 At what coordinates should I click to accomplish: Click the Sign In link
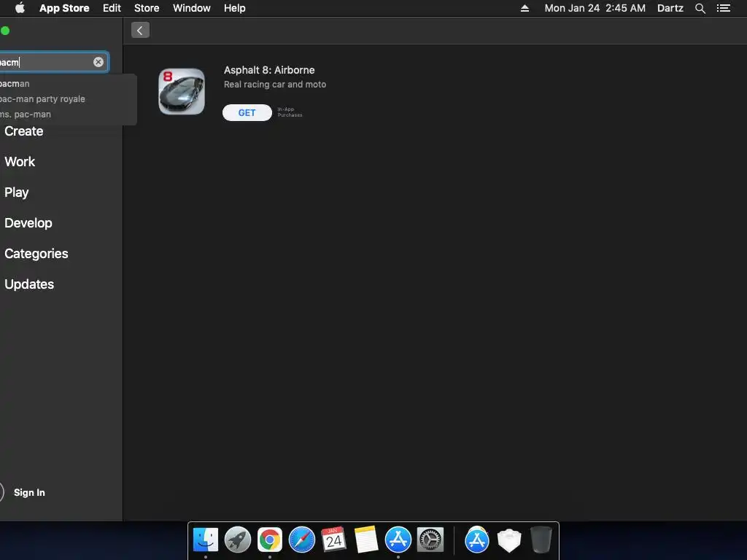pos(29,493)
